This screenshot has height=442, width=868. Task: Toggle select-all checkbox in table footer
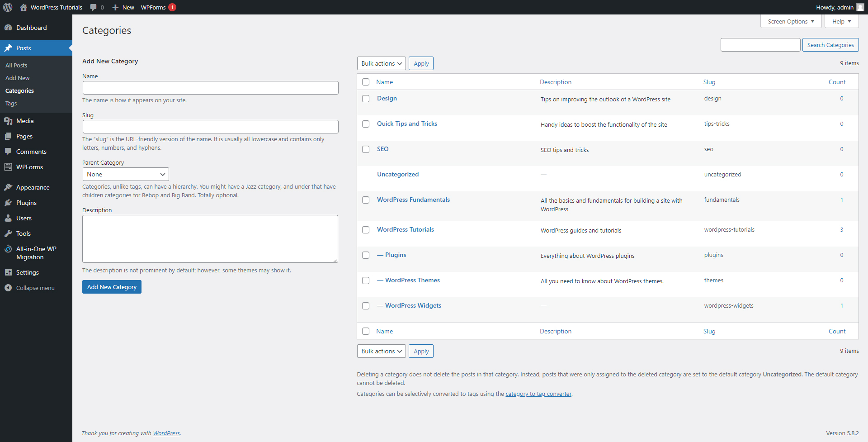click(366, 331)
